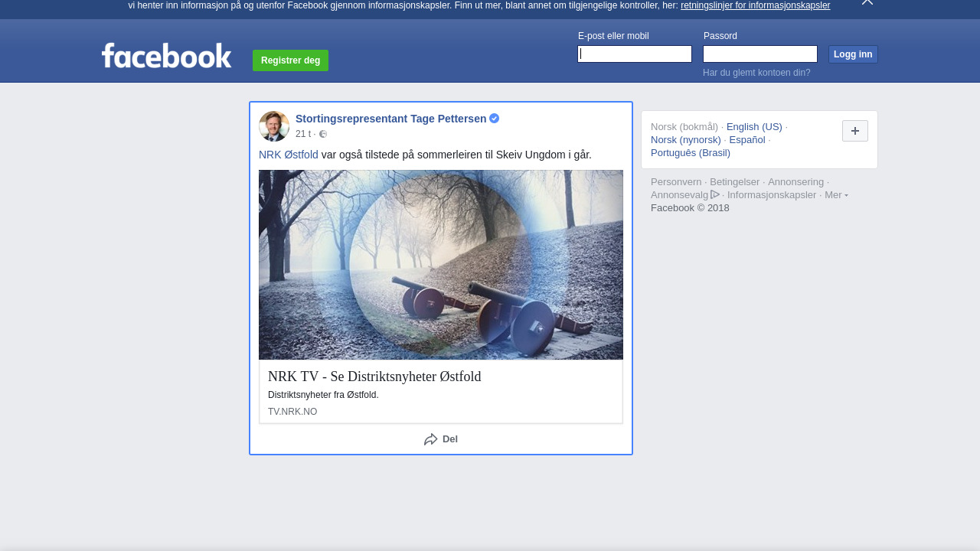Switch language to Português (Brasil)
980x551 pixels.
(x=691, y=153)
